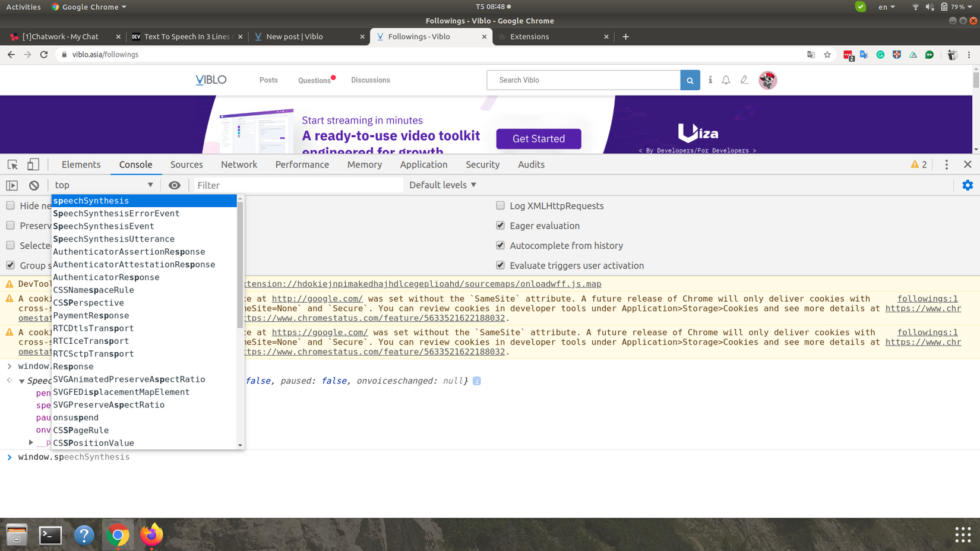Image resolution: width=980 pixels, height=551 pixels.
Task: Select SpeechSynthesisUtterance from autocomplete list
Action: click(144, 239)
